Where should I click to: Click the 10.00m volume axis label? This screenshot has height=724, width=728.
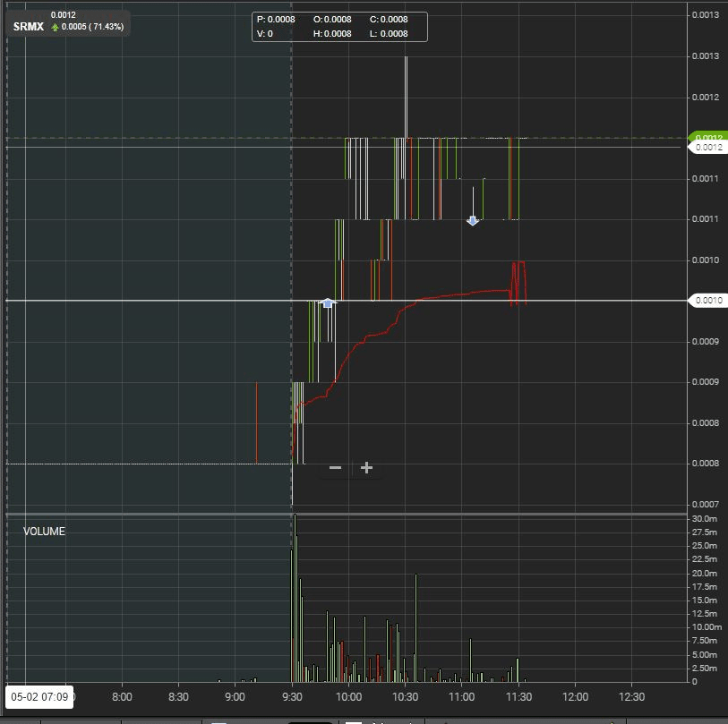(707, 627)
